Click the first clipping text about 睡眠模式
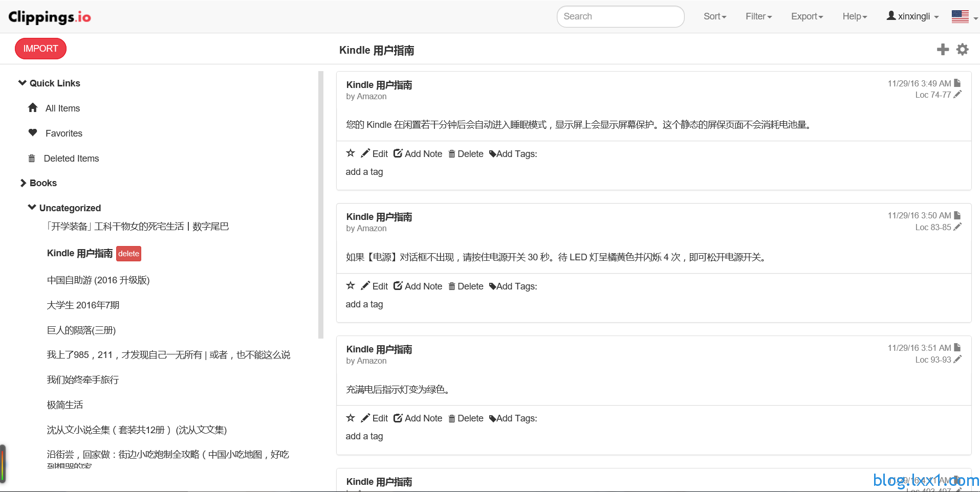This screenshot has height=492, width=980. (578, 125)
